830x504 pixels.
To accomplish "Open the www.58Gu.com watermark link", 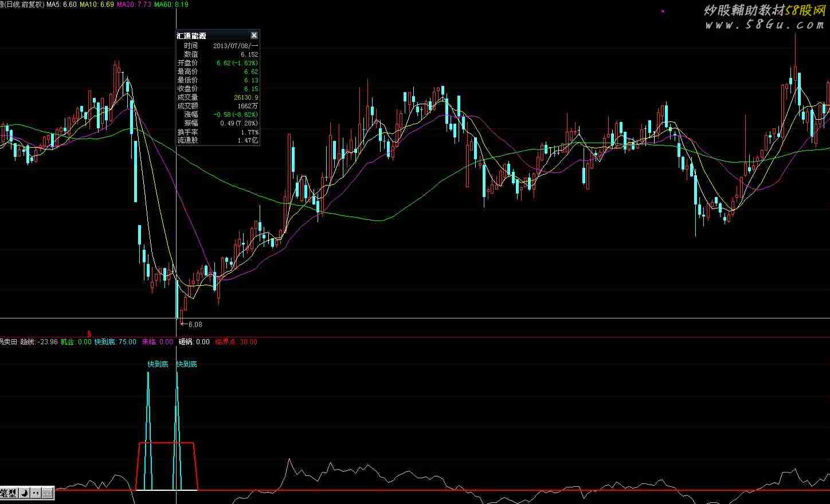I will 764,25.
